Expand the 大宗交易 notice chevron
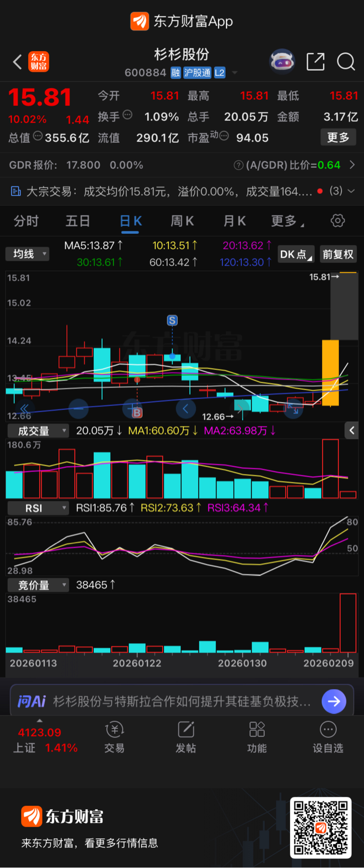 point(351,191)
